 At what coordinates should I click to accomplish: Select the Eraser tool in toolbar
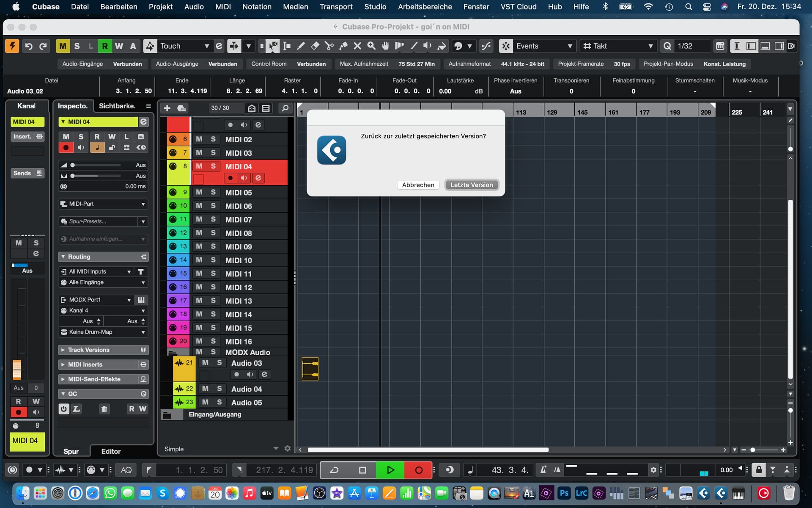click(x=315, y=46)
